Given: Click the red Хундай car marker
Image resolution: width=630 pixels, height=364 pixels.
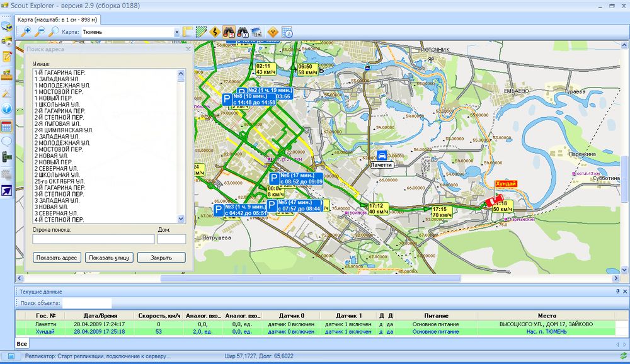Looking at the screenshot, I should 494,200.
